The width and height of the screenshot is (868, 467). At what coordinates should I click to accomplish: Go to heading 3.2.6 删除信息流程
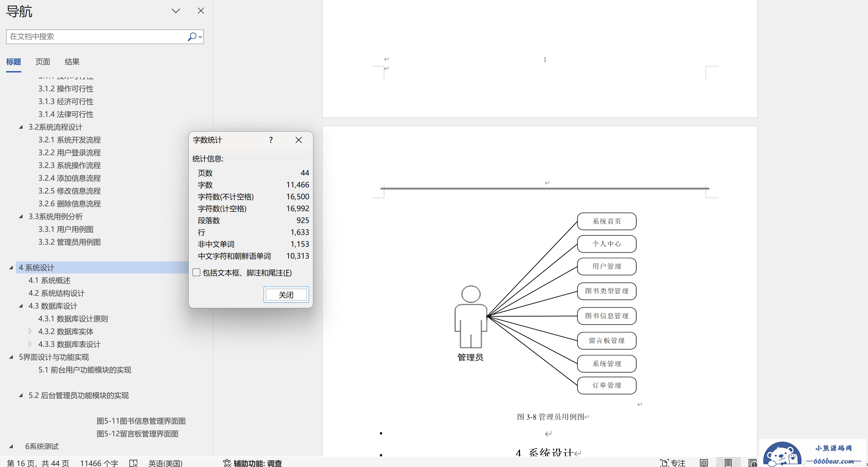click(69, 204)
